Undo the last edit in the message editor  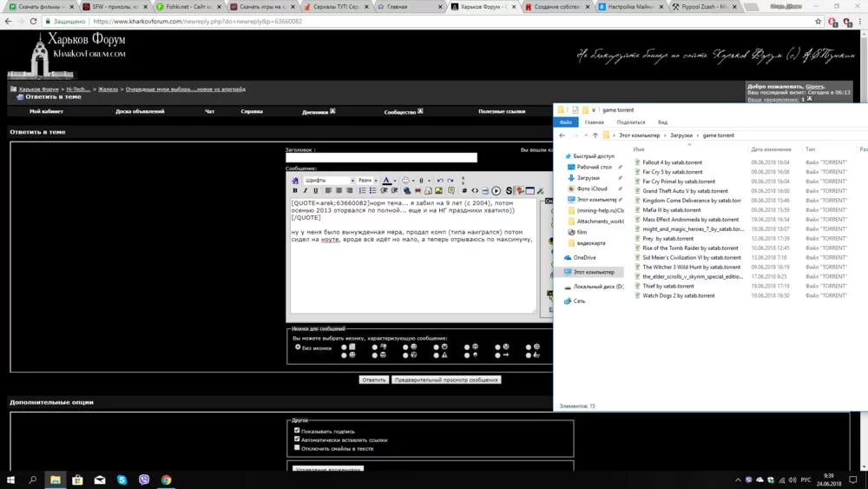(x=440, y=181)
